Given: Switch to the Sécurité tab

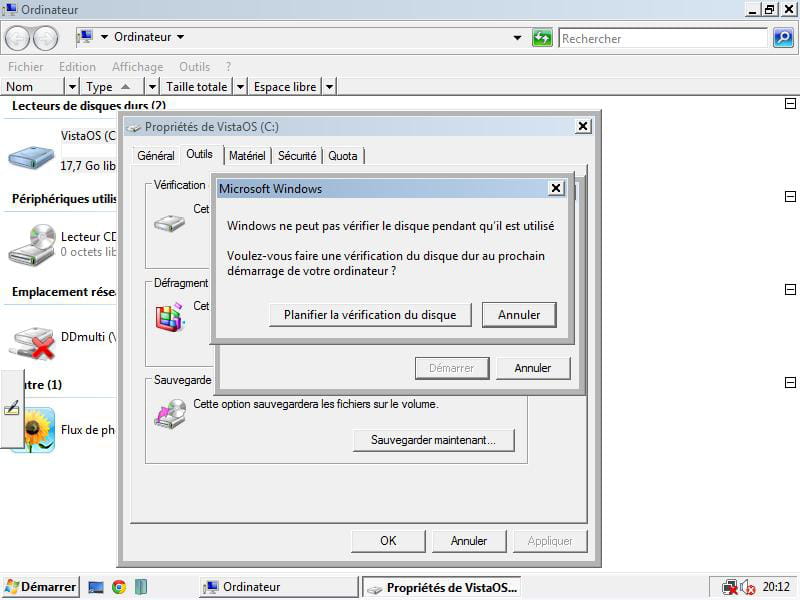Looking at the screenshot, I should pos(297,156).
